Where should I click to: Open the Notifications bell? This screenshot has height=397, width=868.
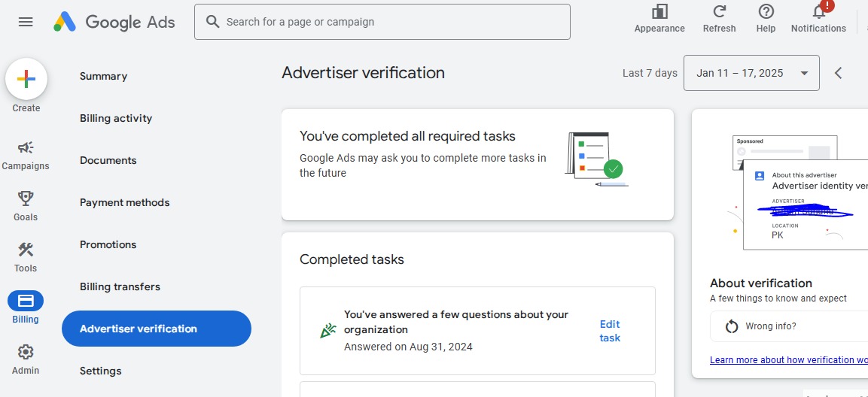[x=818, y=12]
